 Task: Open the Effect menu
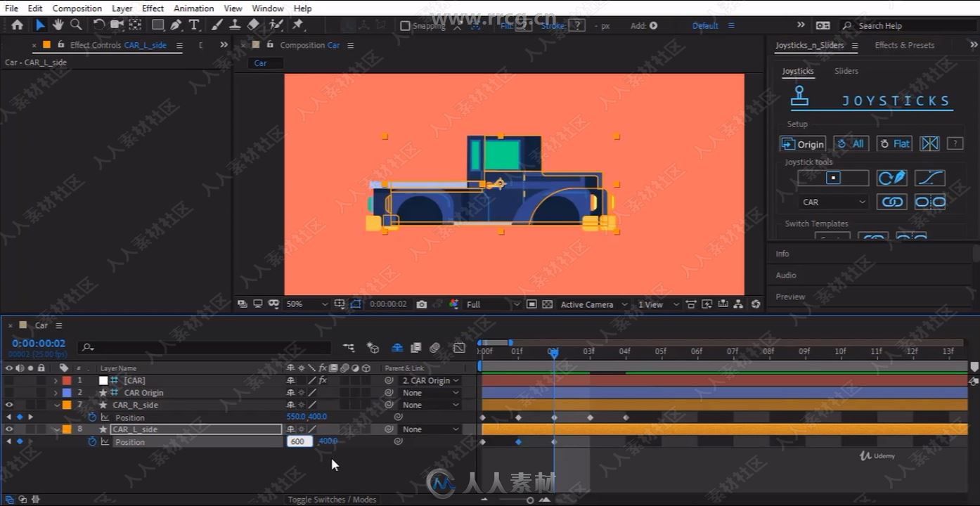[x=153, y=8]
